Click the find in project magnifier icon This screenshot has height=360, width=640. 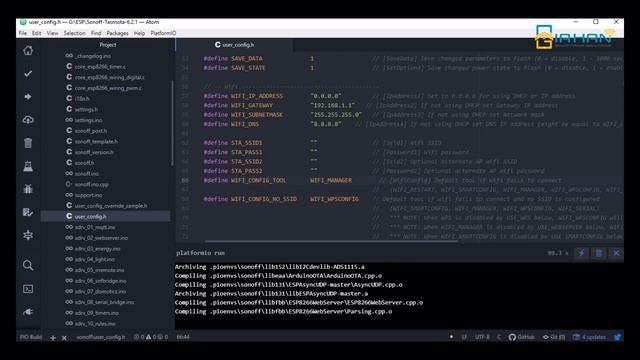(28, 265)
